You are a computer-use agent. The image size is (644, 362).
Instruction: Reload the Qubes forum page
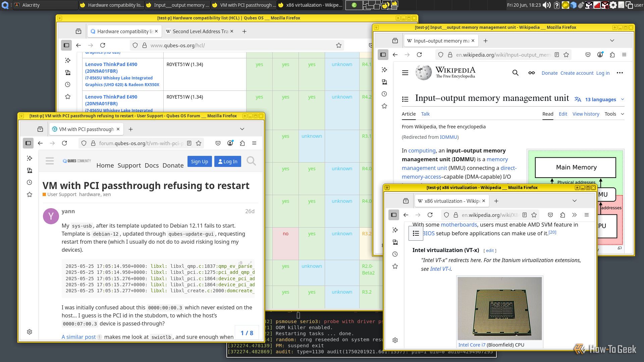[64, 143]
